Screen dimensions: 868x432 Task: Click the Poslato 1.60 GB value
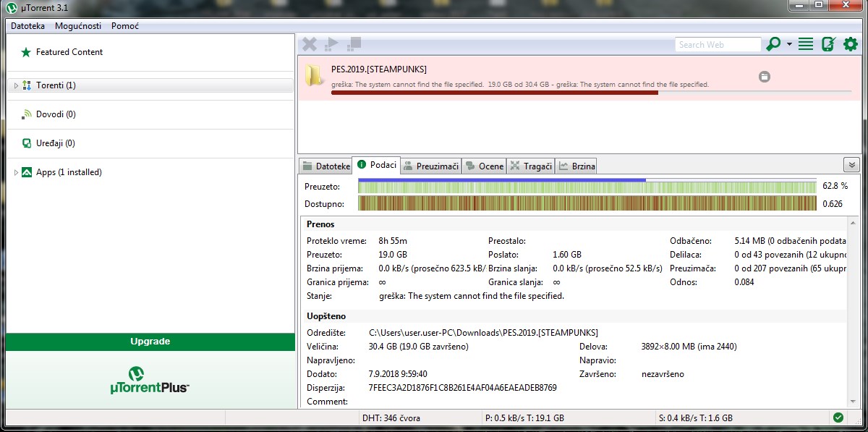click(566, 255)
